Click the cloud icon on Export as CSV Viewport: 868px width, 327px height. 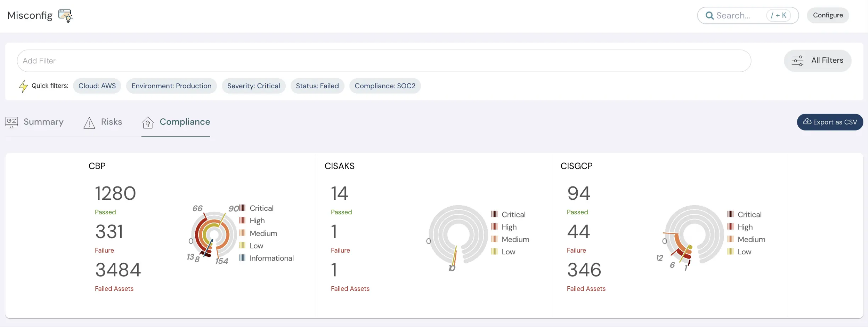pyautogui.click(x=808, y=122)
